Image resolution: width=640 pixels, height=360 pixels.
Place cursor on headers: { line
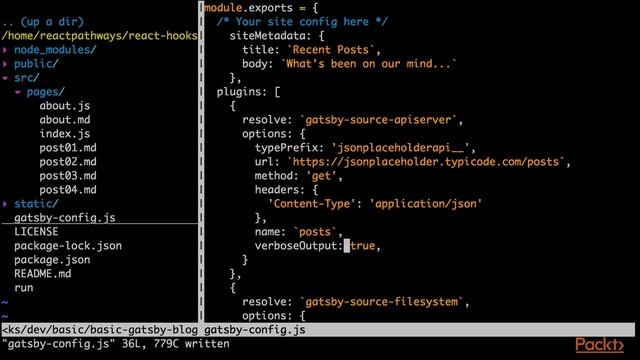(286, 189)
